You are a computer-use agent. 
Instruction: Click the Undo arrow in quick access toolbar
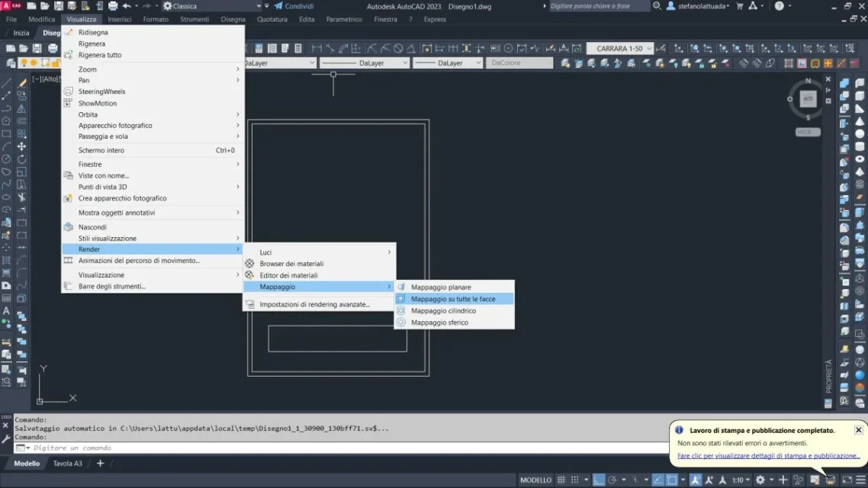[x=125, y=6]
